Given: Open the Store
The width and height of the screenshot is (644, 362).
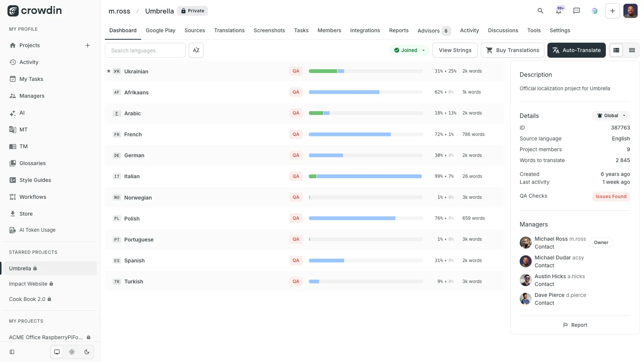Looking at the screenshot, I should click(x=26, y=214).
